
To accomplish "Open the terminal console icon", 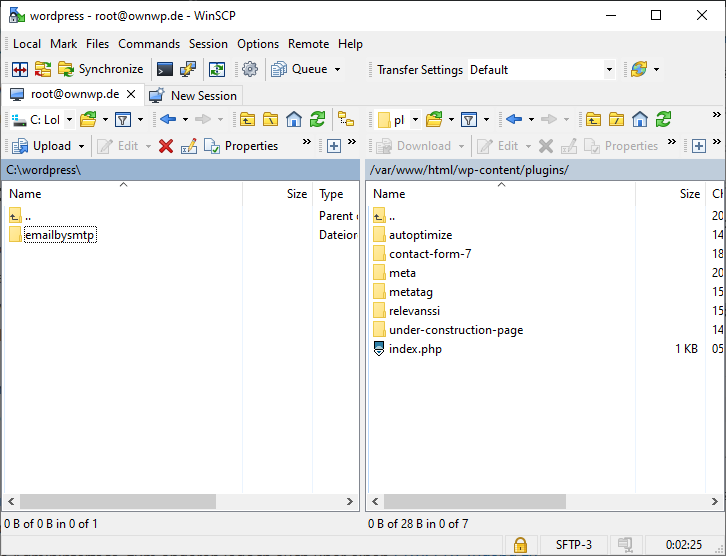I will [165, 69].
